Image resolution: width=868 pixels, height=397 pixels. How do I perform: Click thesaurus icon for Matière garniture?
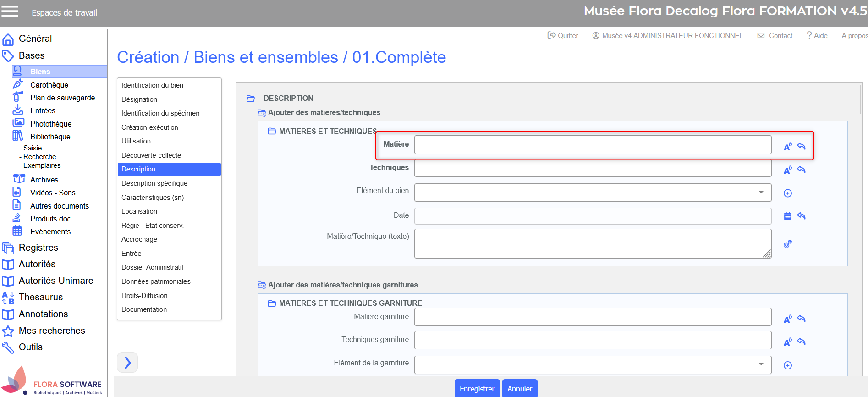tap(787, 319)
